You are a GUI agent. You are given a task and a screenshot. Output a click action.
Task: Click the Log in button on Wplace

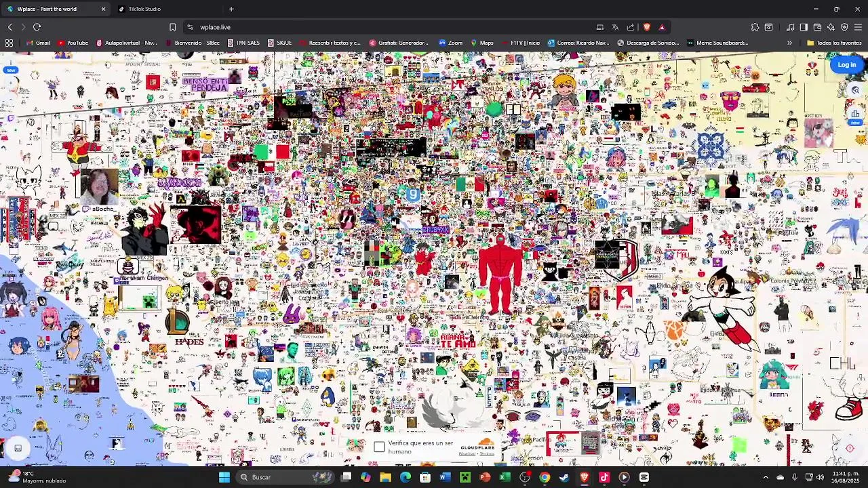(846, 65)
